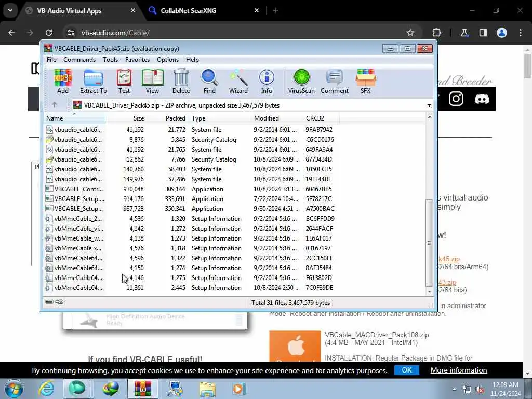
Task: Open the media player taskbar icon
Action: click(x=238, y=389)
